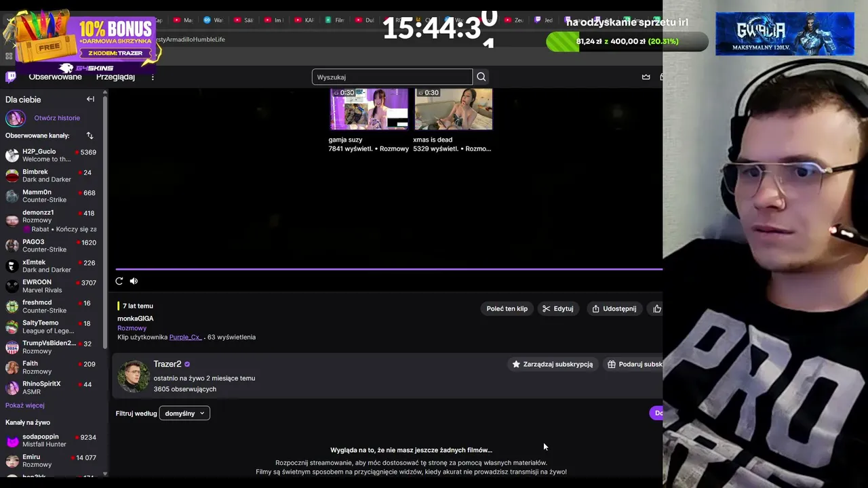Click into the Wyszukaj search field
Image resolution: width=868 pixels, height=488 pixels.
392,77
